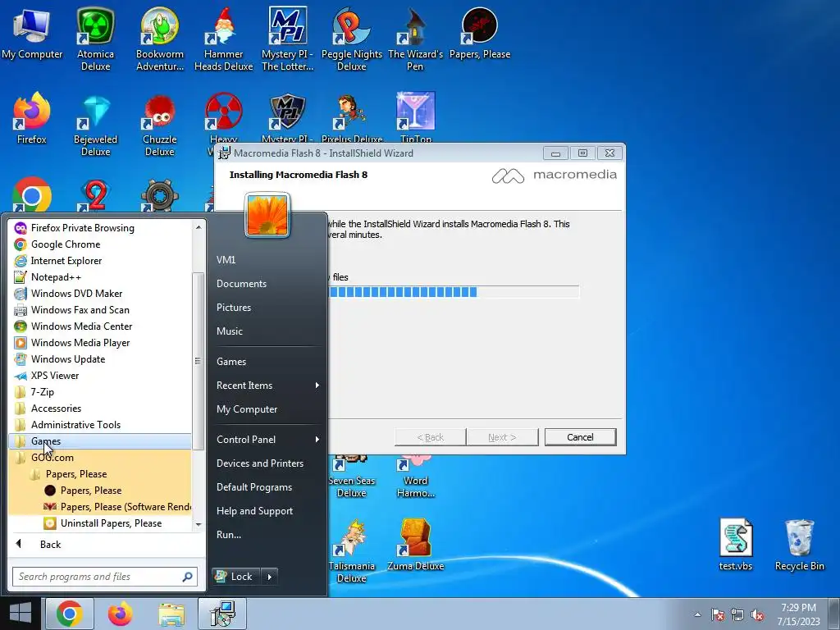The height and width of the screenshot is (630, 840).
Task: Click the taskbar clock
Action: (798, 614)
